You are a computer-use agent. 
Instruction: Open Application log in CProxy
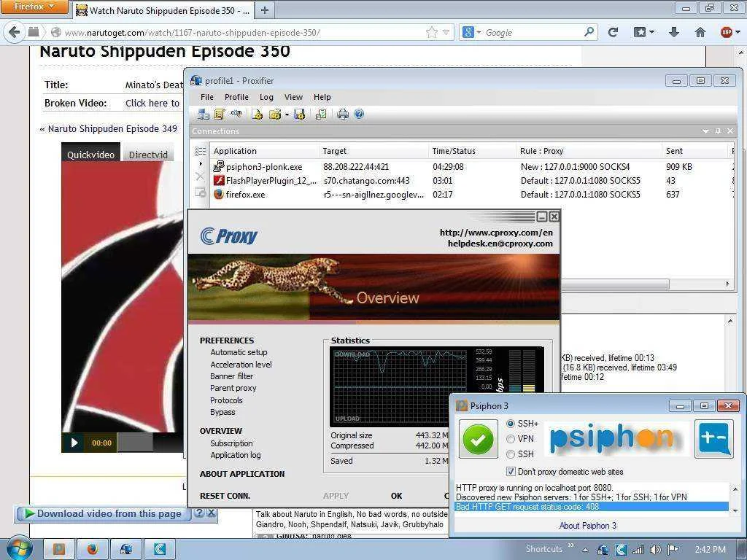(x=236, y=455)
